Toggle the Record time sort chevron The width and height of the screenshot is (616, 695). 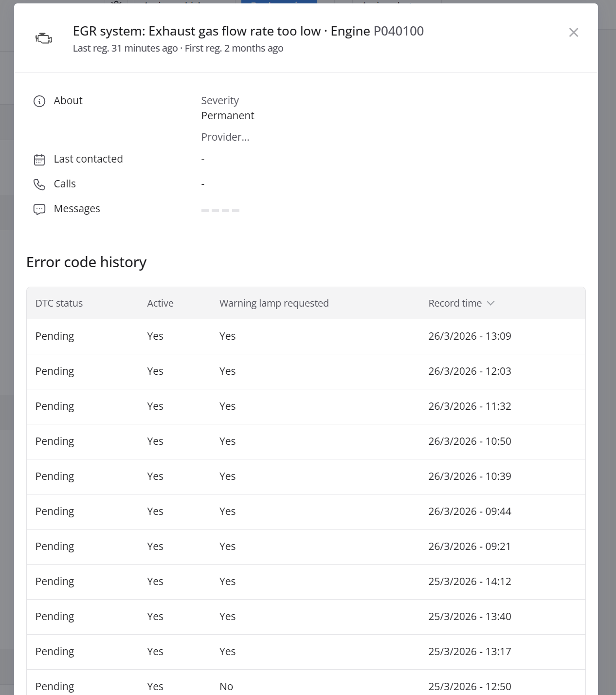tap(490, 303)
